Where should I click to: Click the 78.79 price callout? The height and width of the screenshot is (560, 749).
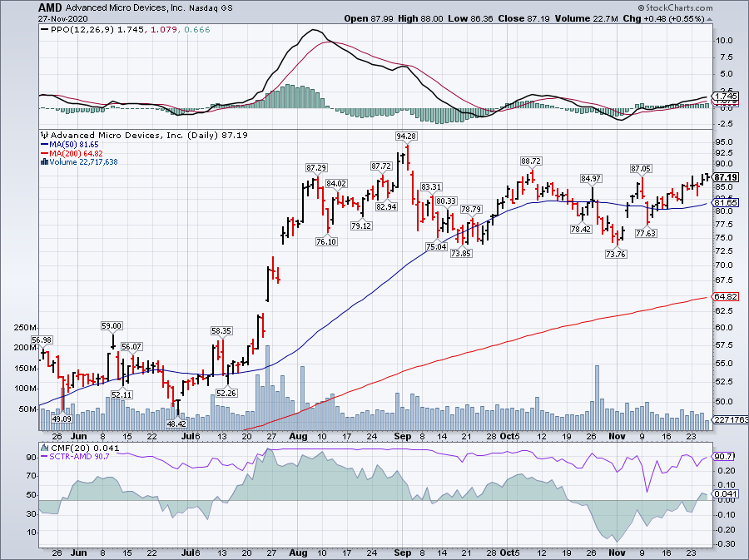click(471, 209)
